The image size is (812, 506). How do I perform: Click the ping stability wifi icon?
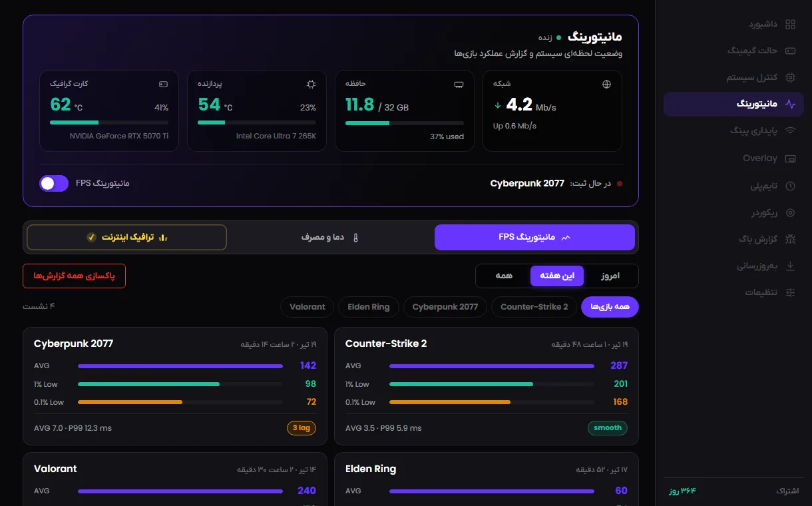791,131
